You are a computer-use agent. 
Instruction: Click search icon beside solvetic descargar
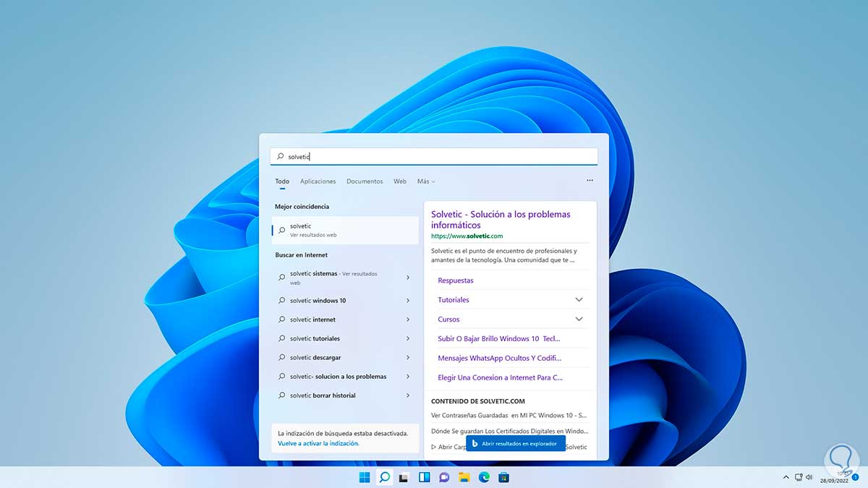click(282, 358)
